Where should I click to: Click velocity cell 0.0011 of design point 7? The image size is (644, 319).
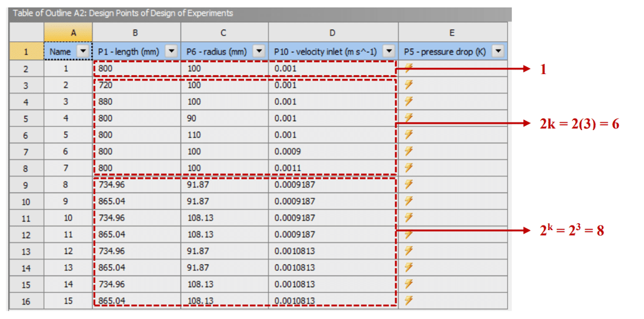point(333,168)
